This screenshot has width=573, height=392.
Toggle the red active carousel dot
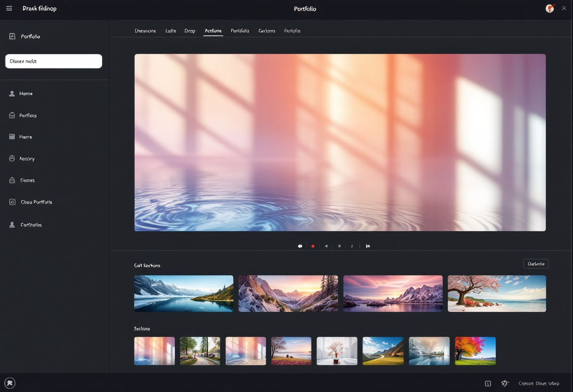point(313,245)
